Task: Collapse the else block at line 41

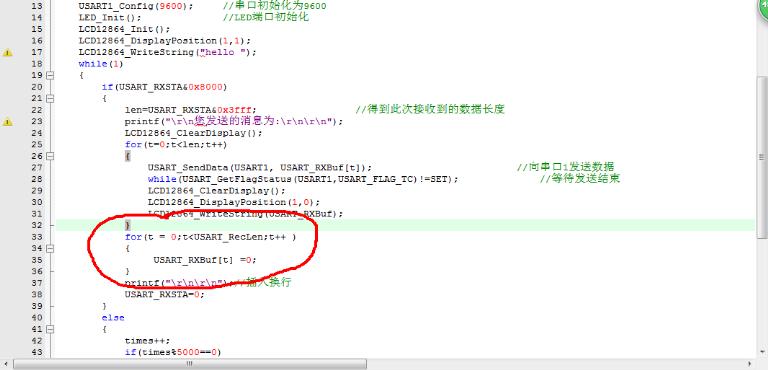Action: (x=49, y=329)
